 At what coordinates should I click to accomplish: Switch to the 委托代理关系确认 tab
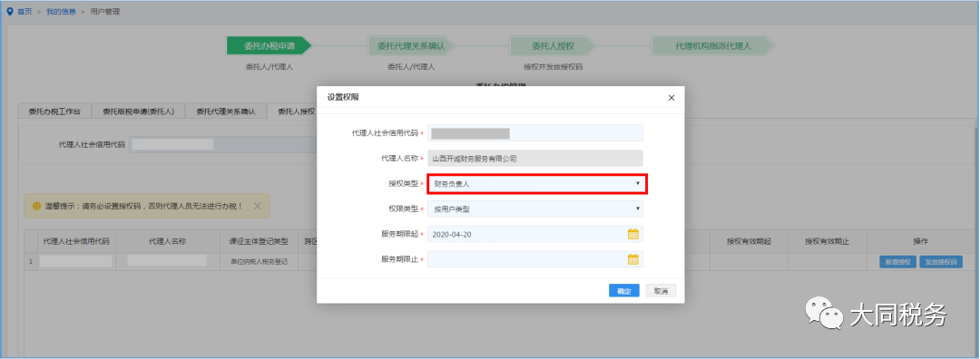[x=226, y=112]
